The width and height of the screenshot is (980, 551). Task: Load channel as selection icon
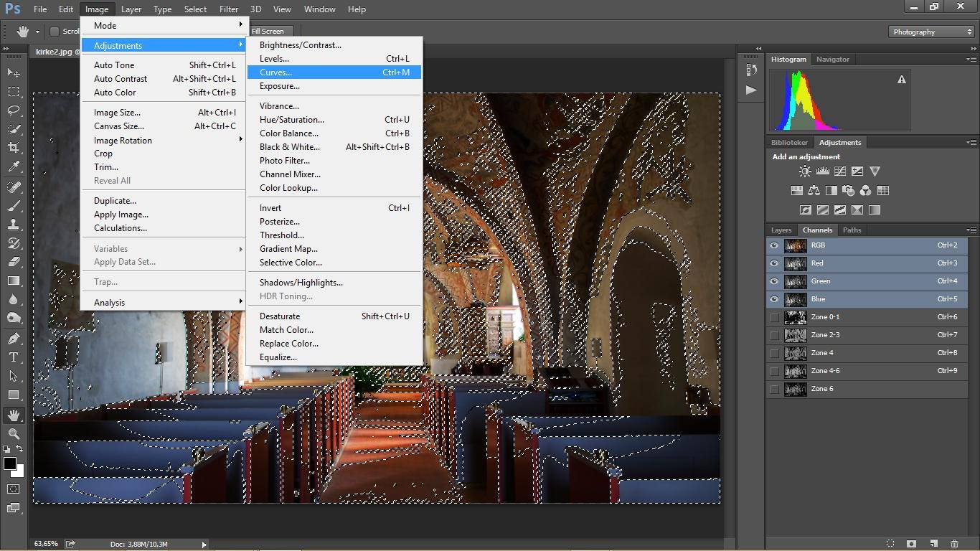point(890,544)
